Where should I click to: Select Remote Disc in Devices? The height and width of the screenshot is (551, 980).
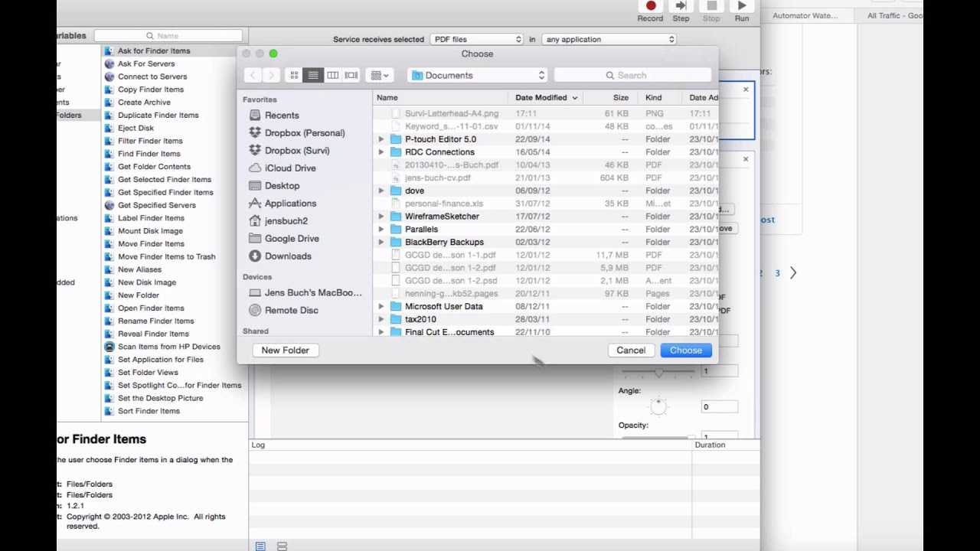283,311
